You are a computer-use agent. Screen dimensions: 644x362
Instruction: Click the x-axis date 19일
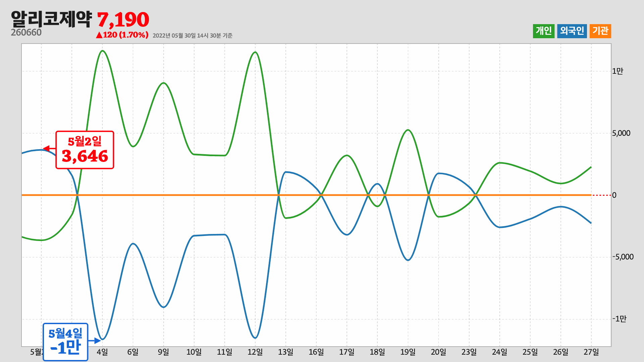click(408, 352)
